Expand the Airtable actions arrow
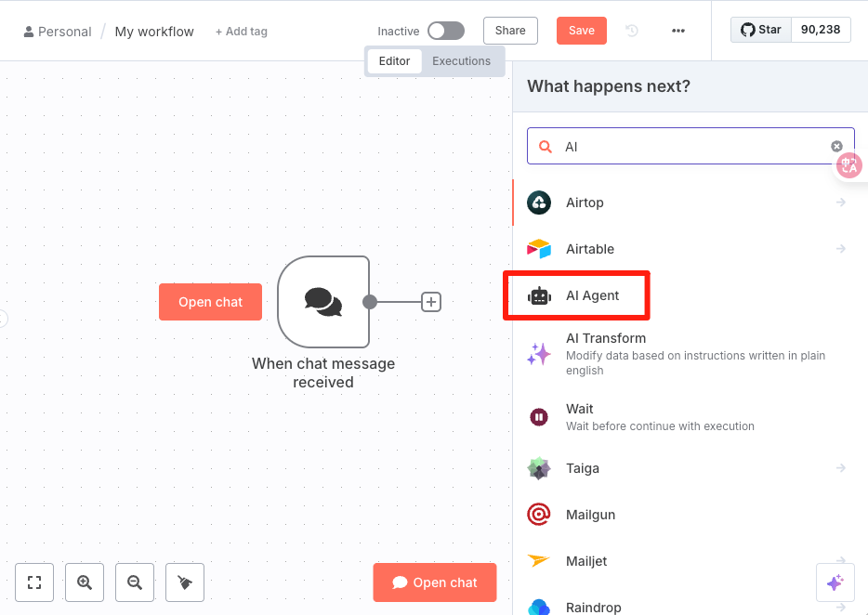This screenshot has height=615, width=868. 841,249
